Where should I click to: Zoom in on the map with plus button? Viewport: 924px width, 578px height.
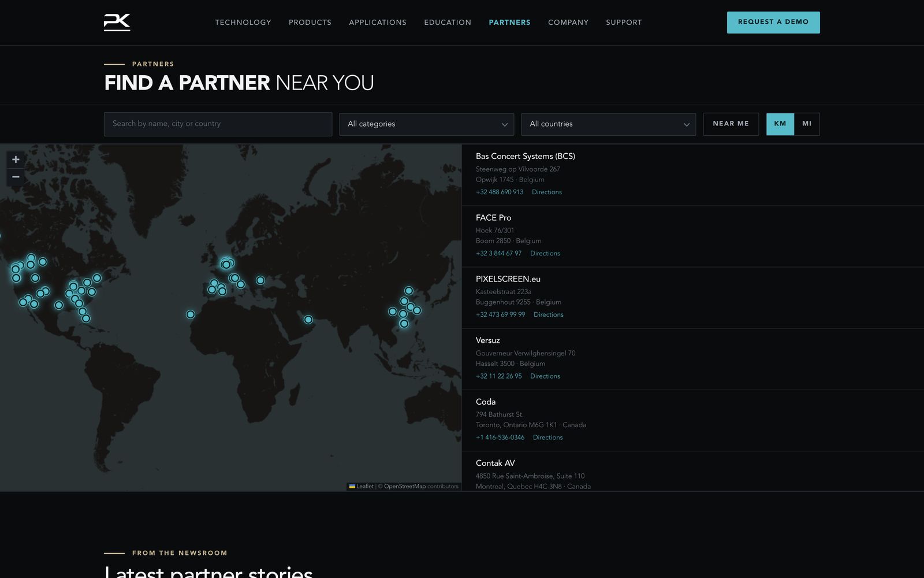tap(16, 160)
